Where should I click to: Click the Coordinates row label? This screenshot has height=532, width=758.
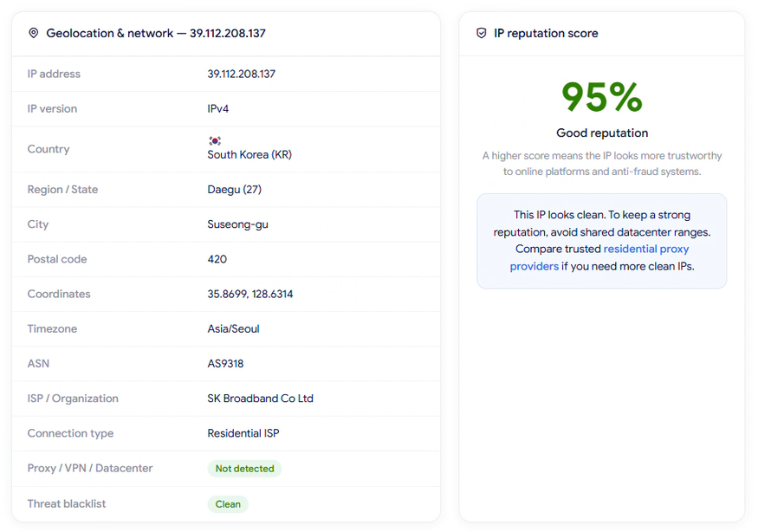(59, 294)
